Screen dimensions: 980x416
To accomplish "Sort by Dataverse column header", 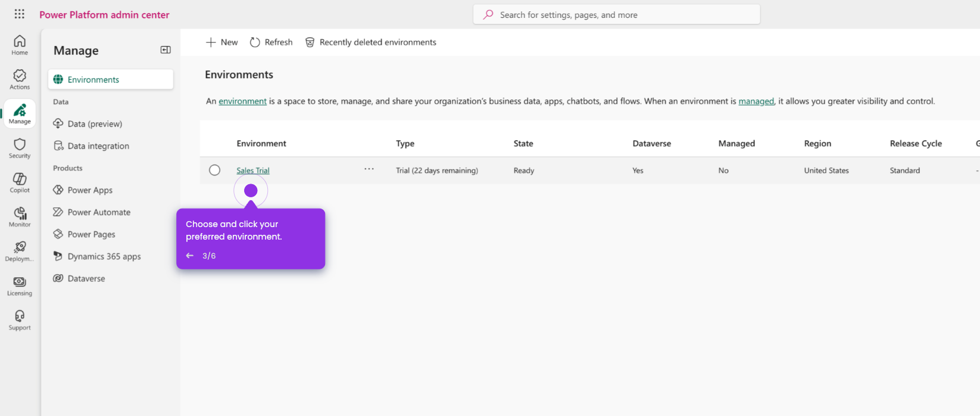I will pyautogui.click(x=652, y=144).
